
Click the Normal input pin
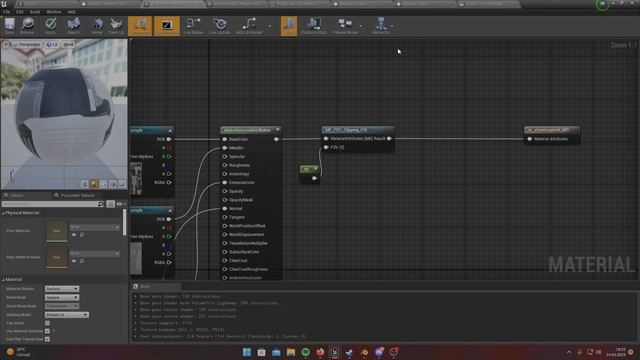tap(225, 209)
